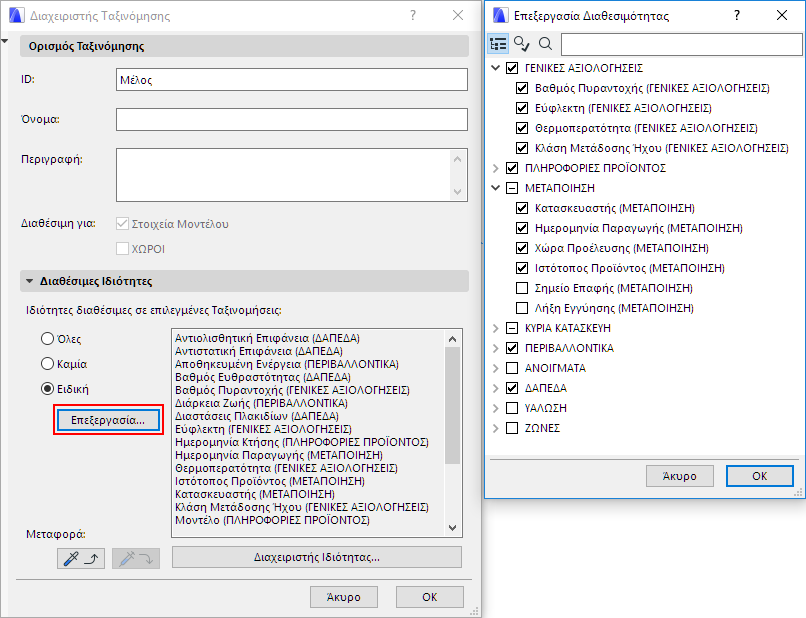
Task: Toggle ΓΕΝΙΚΕΣ ΑΞΙΟΛΟΓΗΣΕΙΣ group checkbox
Action: (512, 68)
